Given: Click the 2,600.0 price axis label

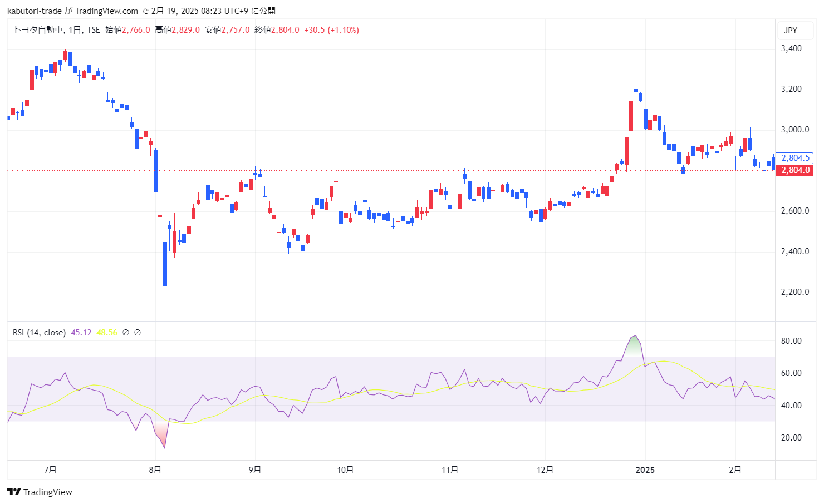Looking at the screenshot, I should pyautogui.click(x=795, y=211).
